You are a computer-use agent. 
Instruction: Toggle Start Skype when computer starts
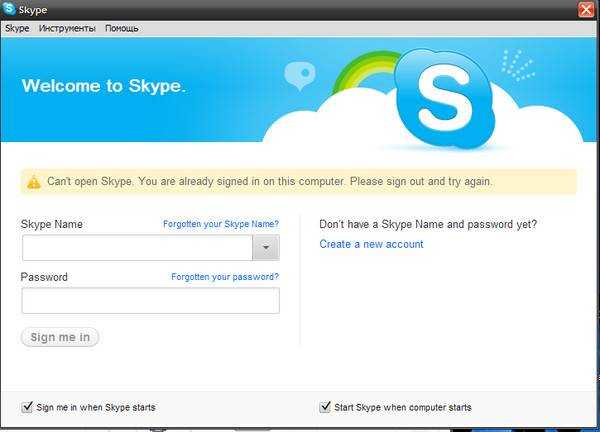coord(325,407)
